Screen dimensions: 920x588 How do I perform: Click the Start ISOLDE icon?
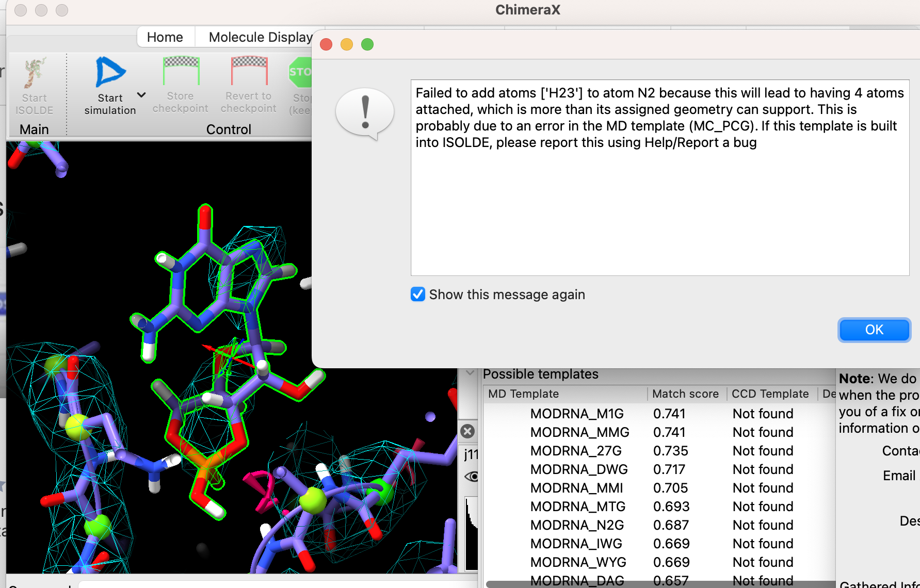(x=34, y=73)
